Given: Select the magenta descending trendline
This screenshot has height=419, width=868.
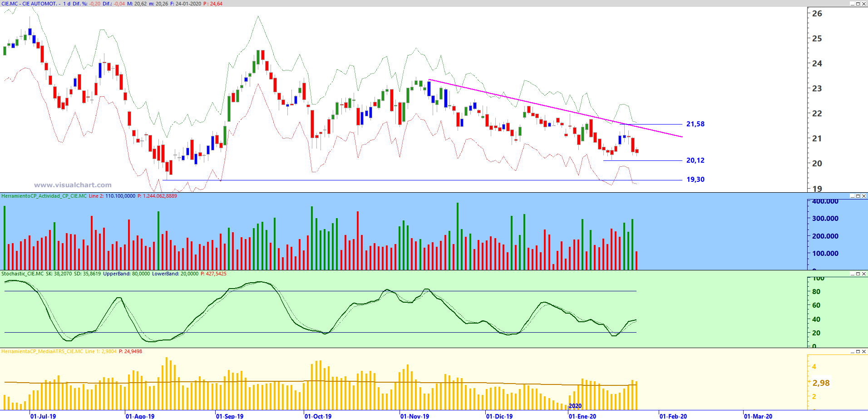Looking at the screenshot, I should (x=556, y=108).
